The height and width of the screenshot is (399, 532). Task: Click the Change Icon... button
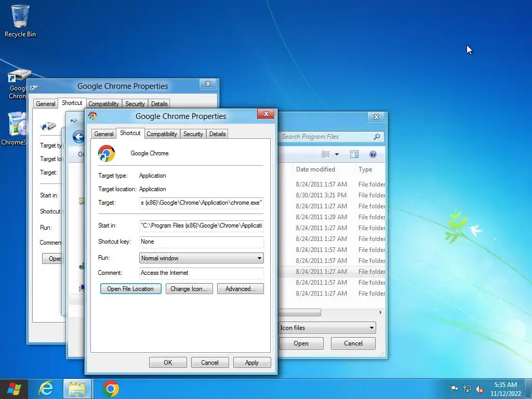click(x=189, y=289)
